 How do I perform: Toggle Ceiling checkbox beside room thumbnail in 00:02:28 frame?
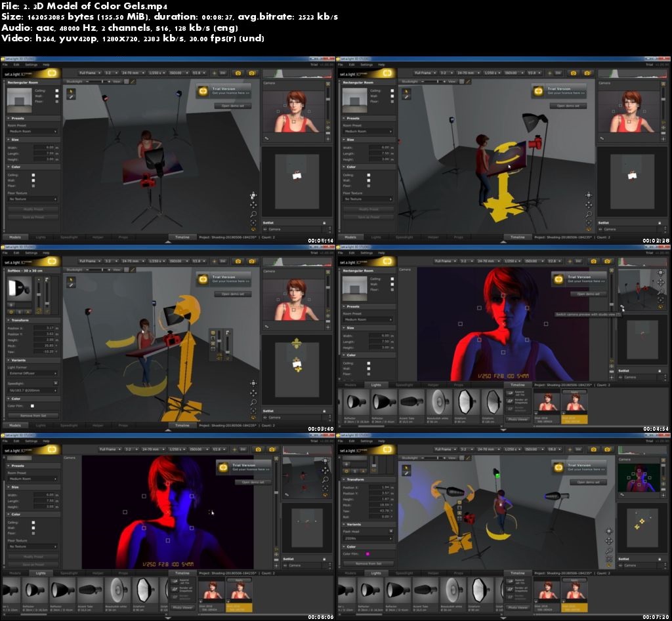tap(392, 90)
